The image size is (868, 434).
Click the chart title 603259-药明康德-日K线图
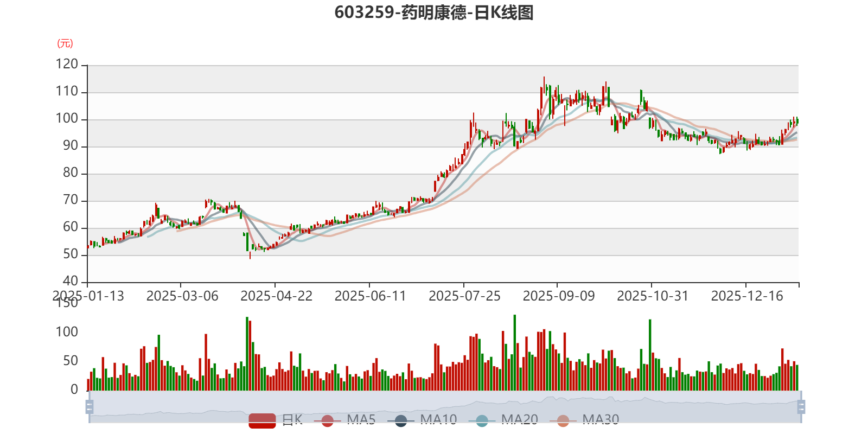click(434, 12)
